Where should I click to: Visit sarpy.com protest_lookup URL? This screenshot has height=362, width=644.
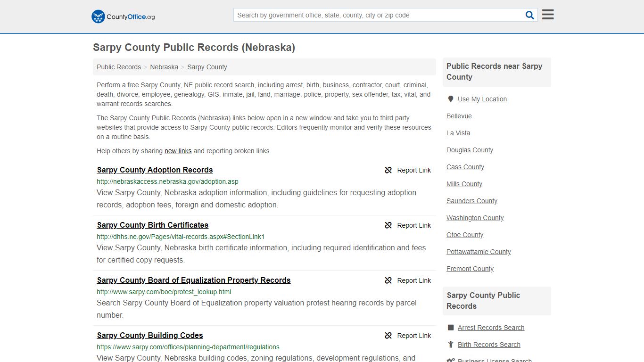[164, 292]
